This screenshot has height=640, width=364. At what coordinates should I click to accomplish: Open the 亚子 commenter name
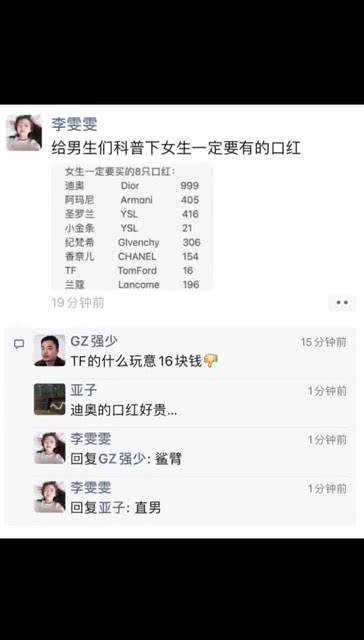tap(83, 390)
